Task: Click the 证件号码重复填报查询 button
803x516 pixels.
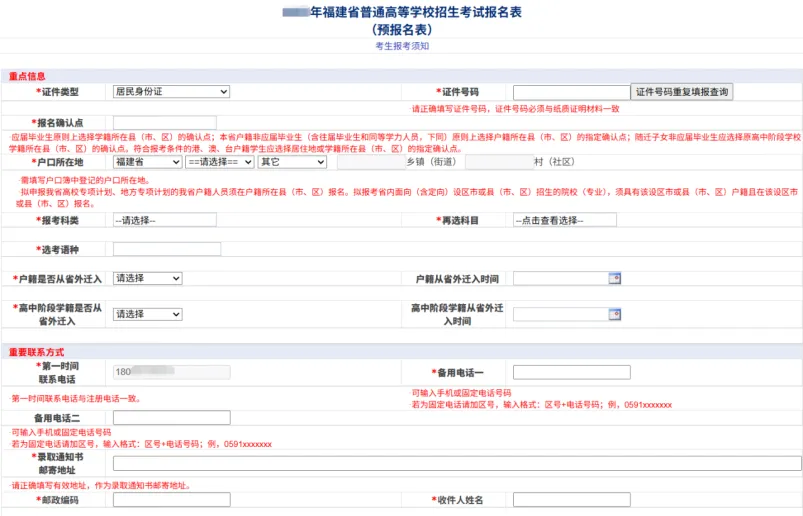Action: coord(682,92)
